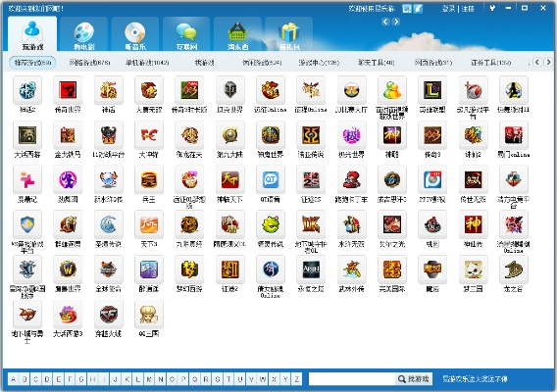This screenshot has width=557, height=392.
Task: Click the bottom slogan link text
Action: [x=475, y=379]
